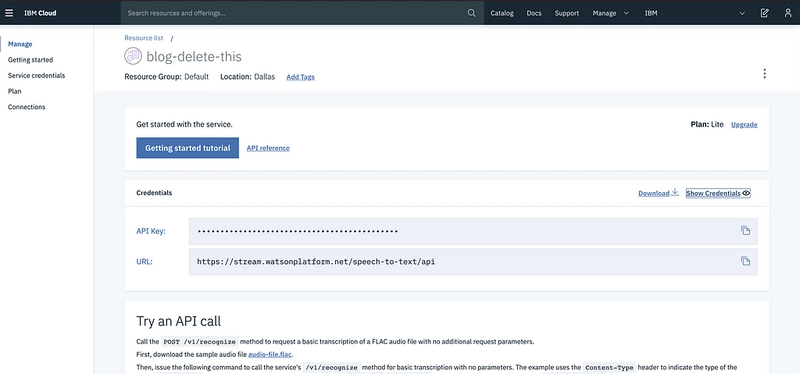Image resolution: width=800 pixels, height=374 pixels.
Task: Open the Support menu item
Action: coord(567,13)
